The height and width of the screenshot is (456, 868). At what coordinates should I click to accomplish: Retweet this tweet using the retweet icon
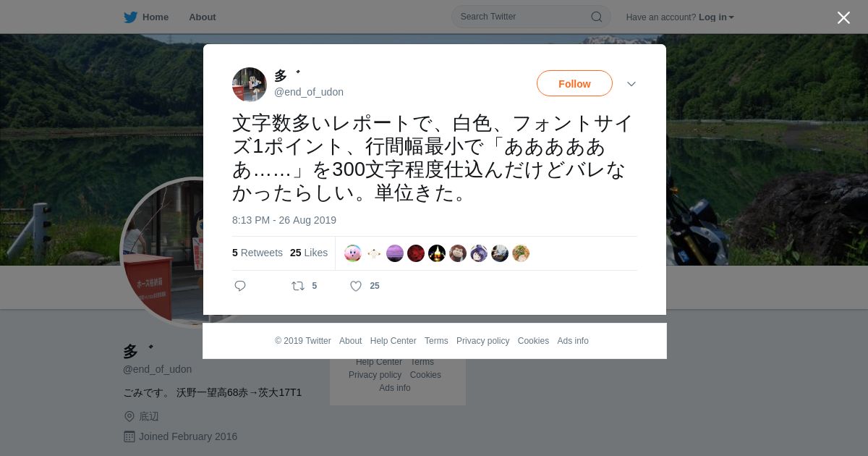(298, 286)
